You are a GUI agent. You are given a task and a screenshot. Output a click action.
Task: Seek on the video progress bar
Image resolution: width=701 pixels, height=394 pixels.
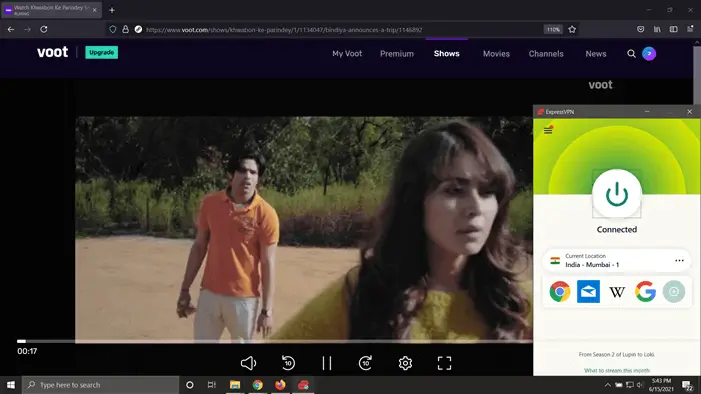coord(274,341)
